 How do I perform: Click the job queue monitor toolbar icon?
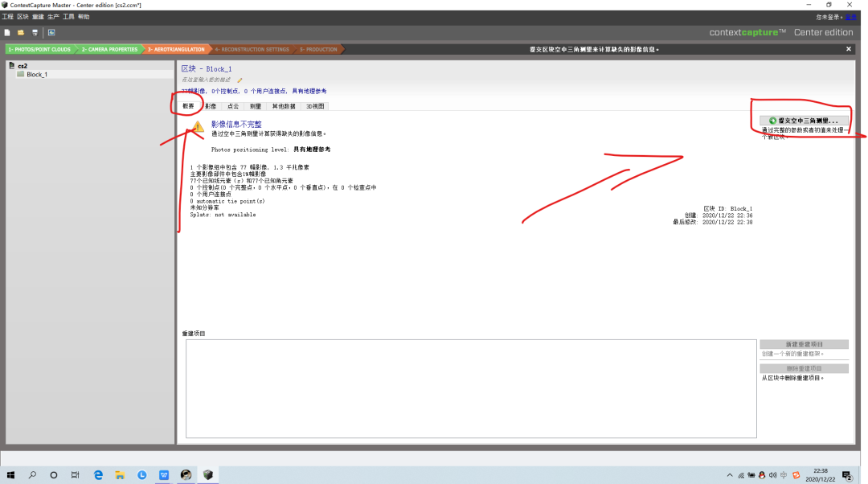point(51,33)
